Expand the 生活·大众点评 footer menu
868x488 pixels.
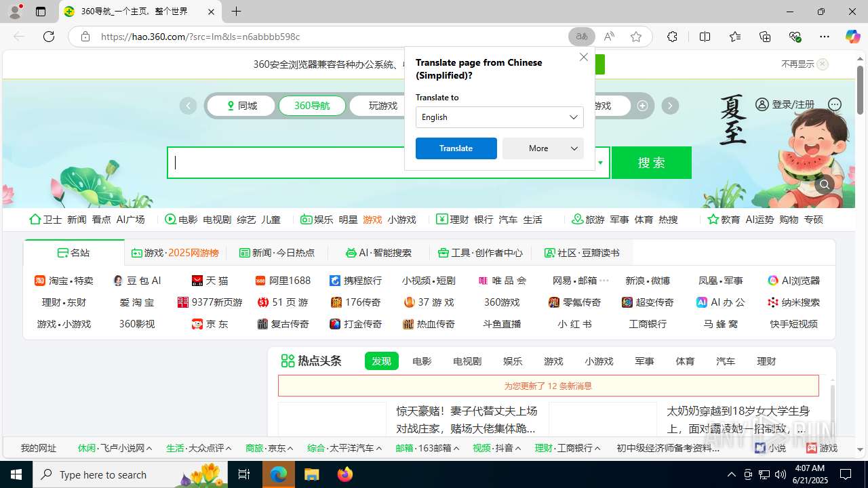point(199,448)
